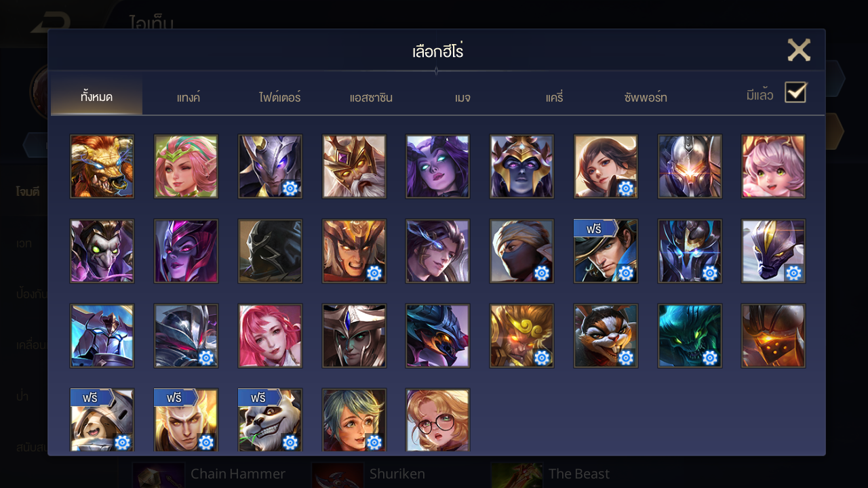868x488 pixels.
Task: Show the เมจ hero category
Action: click(462, 98)
